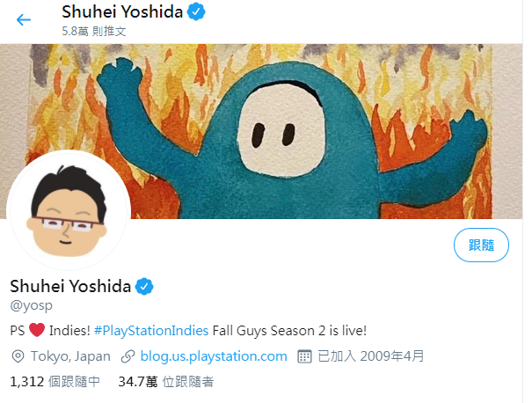Click the joined 2009年4月 date text
532x403 pixels.
tap(371, 356)
